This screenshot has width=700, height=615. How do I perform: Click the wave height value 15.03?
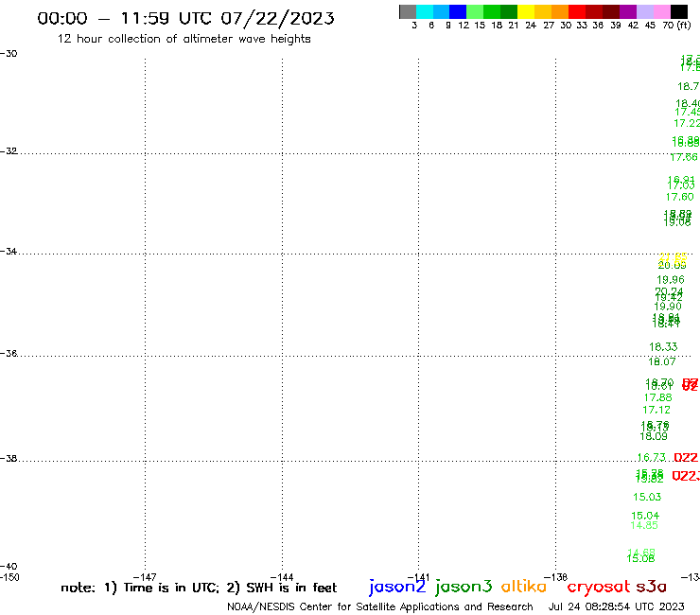coord(647,497)
